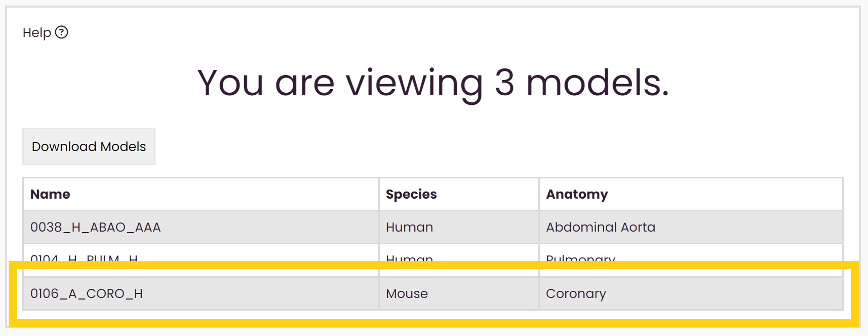Click the Coronary anatomy cell
Viewport: 868px width, 336px height.
[691, 293]
